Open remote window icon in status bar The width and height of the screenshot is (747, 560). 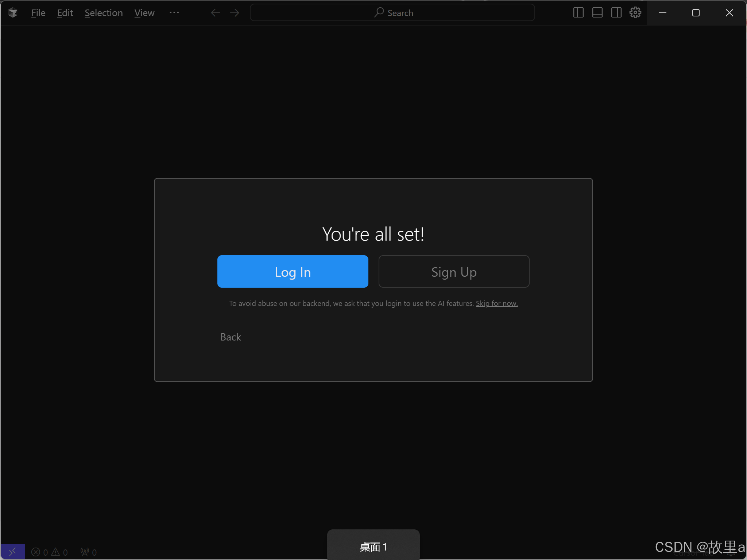pyautogui.click(x=12, y=552)
